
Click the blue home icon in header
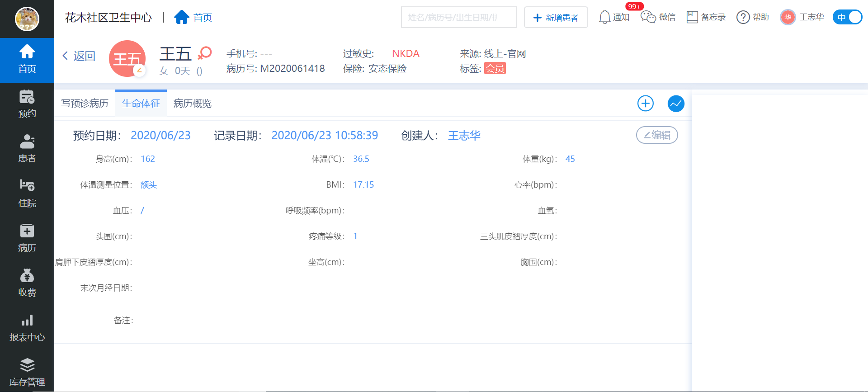tap(182, 17)
